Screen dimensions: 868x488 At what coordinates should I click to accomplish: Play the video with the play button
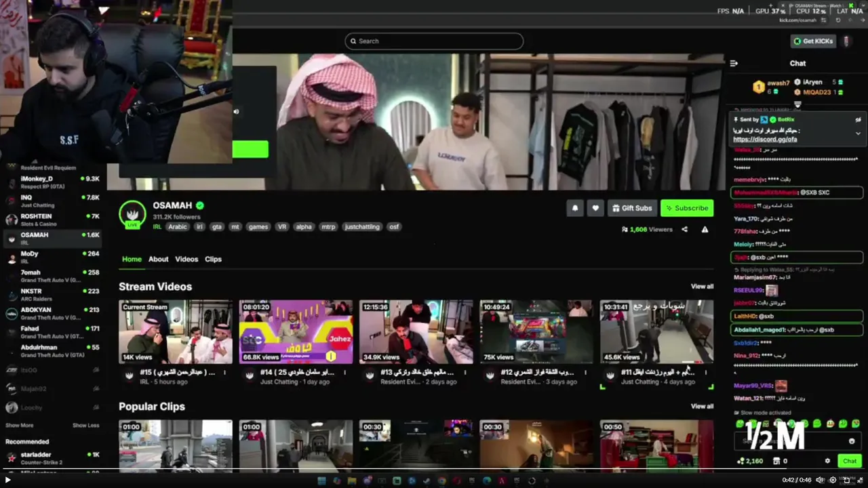pyautogui.click(x=8, y=480)
